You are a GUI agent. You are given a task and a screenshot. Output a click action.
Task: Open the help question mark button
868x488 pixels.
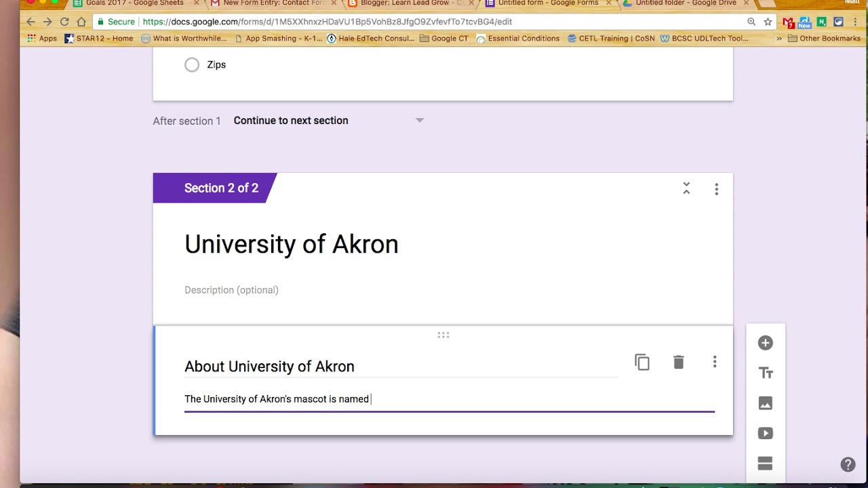click(x=848, y=464)
